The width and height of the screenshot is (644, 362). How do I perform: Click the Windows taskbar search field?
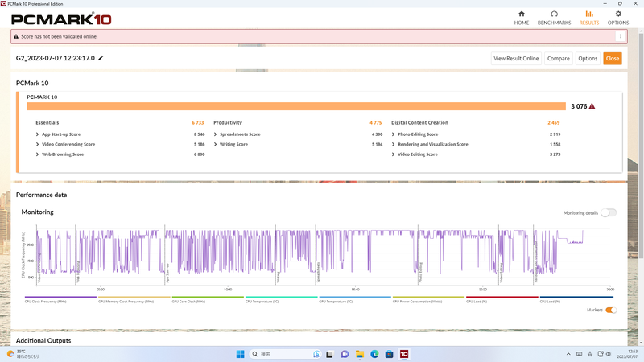click(x=285, y=354)
